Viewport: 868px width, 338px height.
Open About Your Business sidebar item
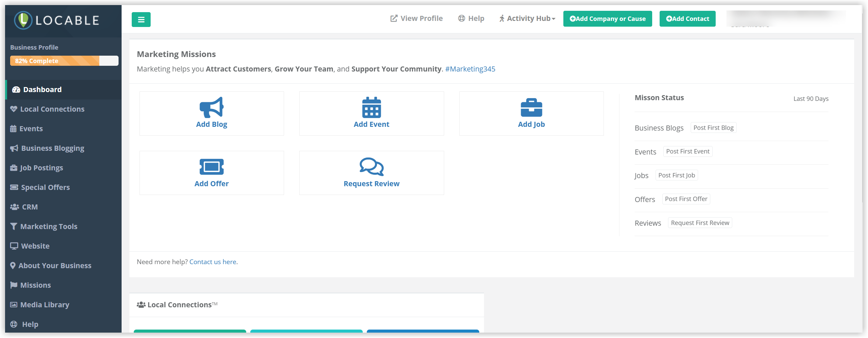coord(63,265)
